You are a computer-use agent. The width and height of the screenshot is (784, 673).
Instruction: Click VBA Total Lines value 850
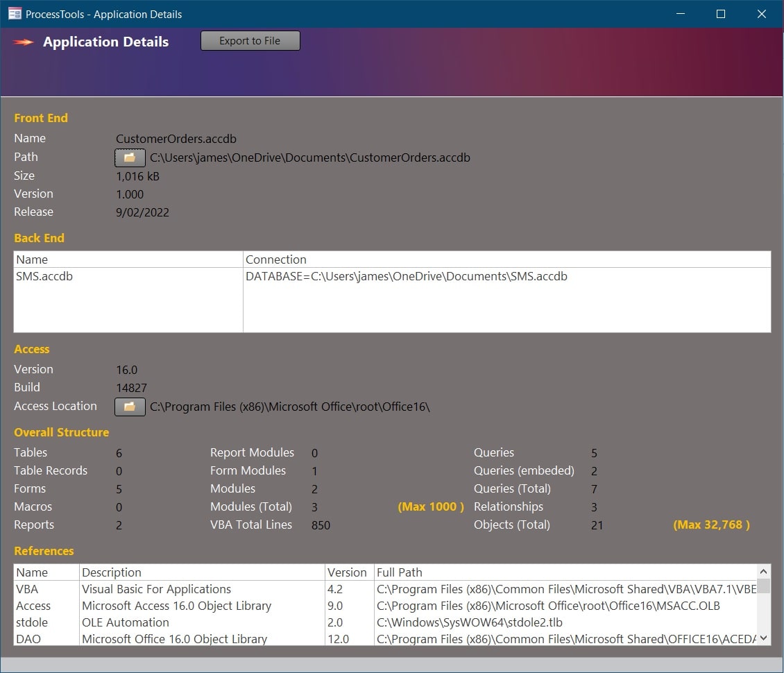coord(321,525)
